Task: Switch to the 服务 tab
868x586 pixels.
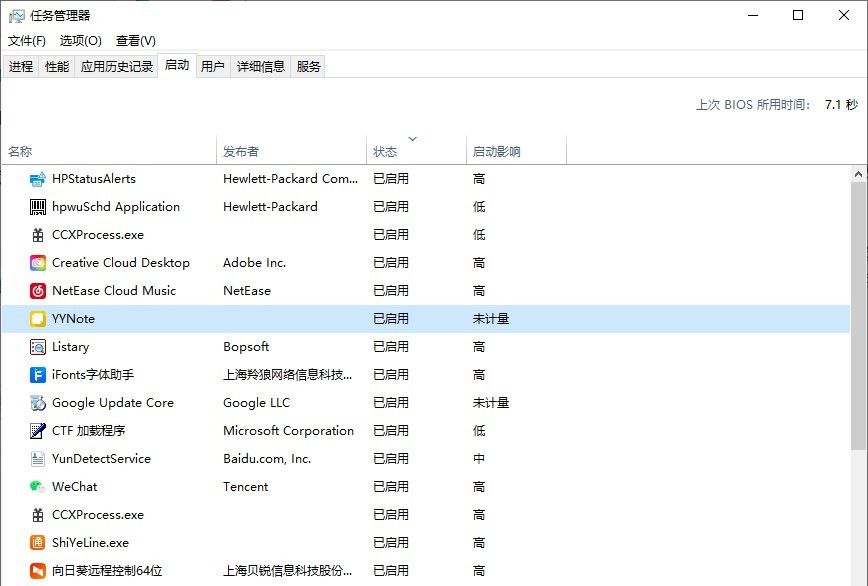Action: (x=310, y=68)
